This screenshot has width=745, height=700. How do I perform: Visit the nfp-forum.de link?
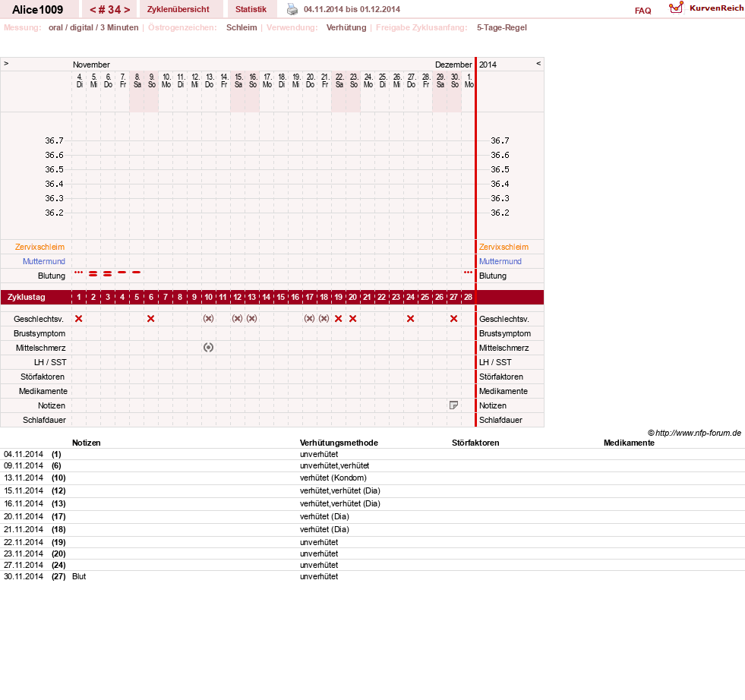(694, 433)
